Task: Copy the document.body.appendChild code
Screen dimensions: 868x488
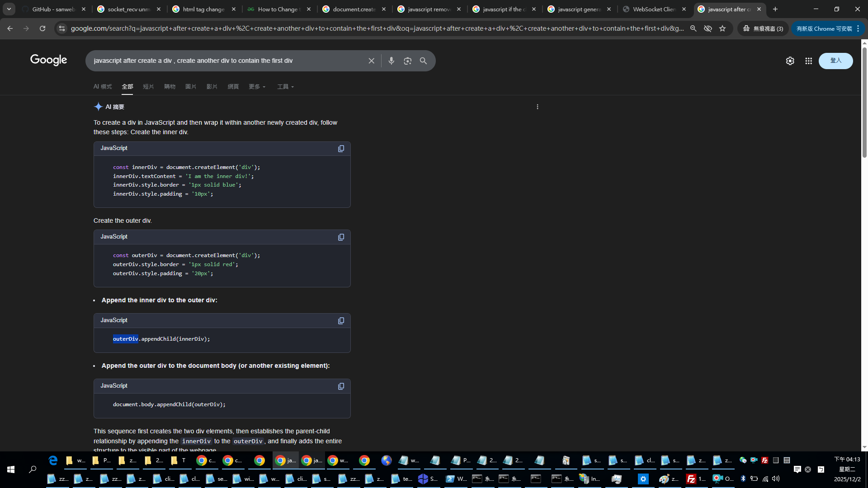Action: (x=341, y=386)
